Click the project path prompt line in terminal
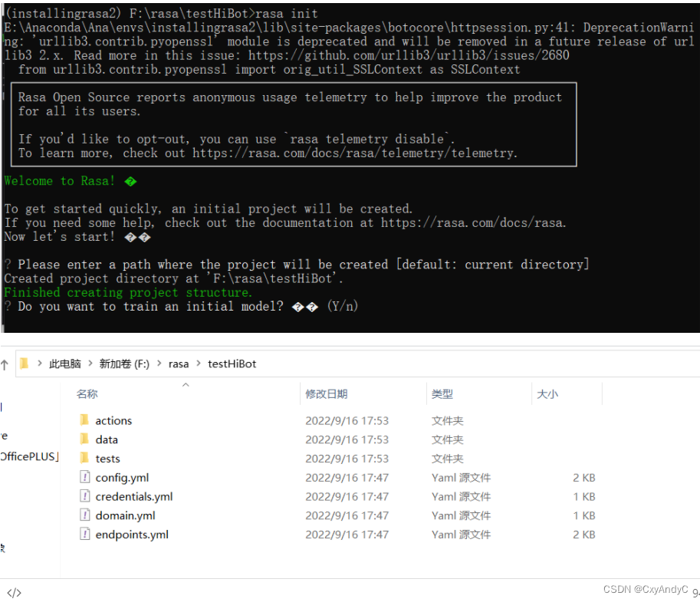 [297, 265]
